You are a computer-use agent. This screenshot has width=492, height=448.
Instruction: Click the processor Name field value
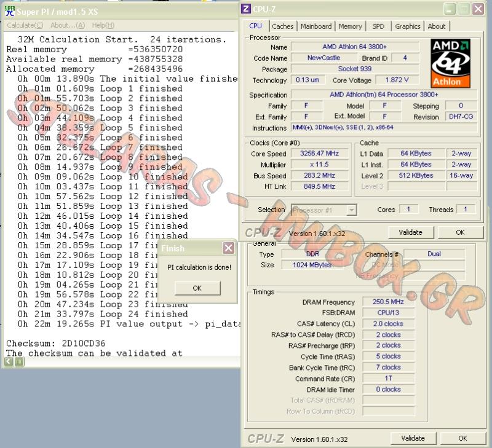click(355, 47)
